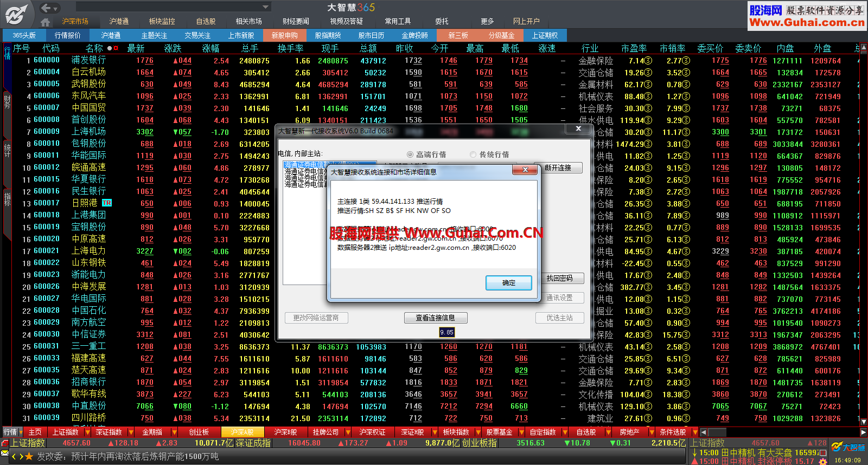Open the 自选股 top menu
Viewport: 868px width, 465px height.
tap(206, 21)
